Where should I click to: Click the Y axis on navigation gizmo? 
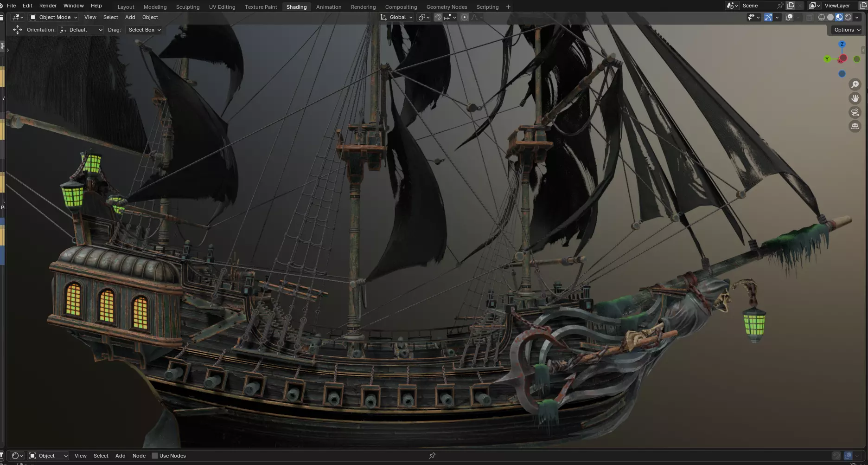click(x=827, y=59)
